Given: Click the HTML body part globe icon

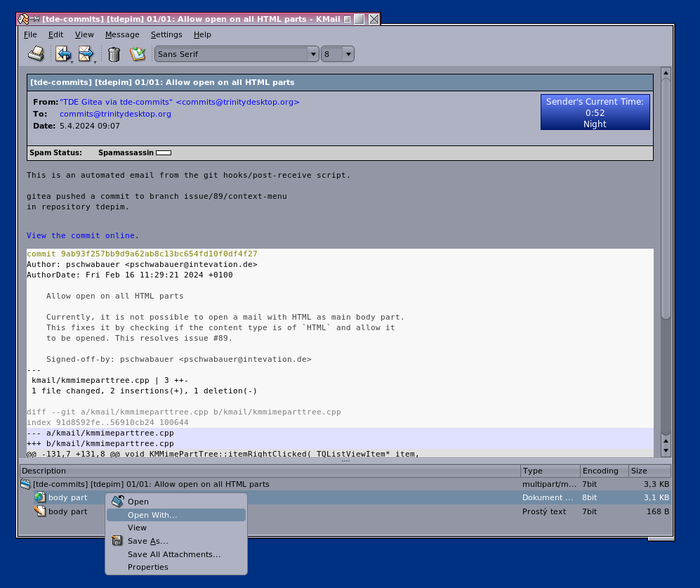Looking at the screenshot, I should click(40, 497).
